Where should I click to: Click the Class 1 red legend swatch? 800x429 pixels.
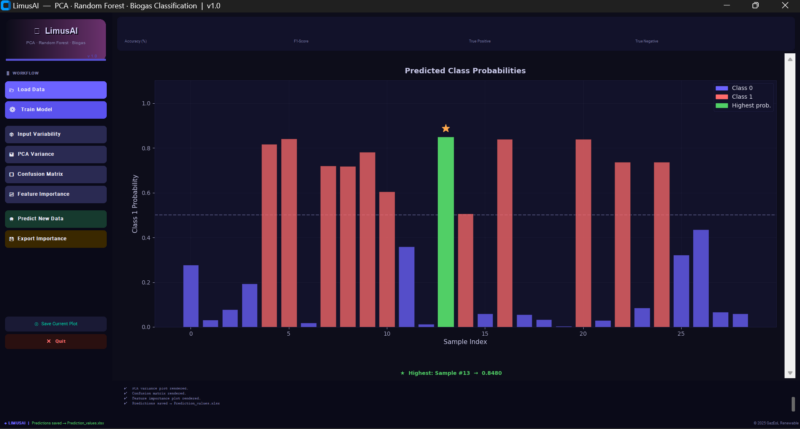pyautogui.click(x=721, y=97)
